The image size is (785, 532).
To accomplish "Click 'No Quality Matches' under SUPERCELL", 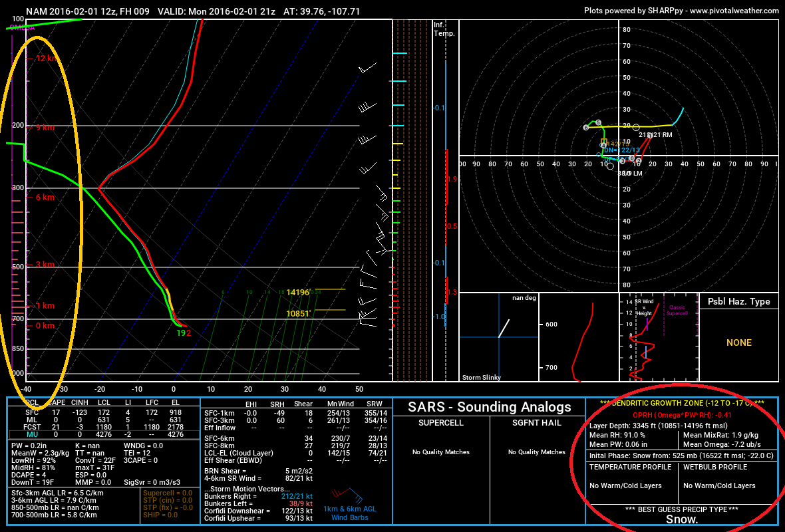I will click(x=441, y=452).
